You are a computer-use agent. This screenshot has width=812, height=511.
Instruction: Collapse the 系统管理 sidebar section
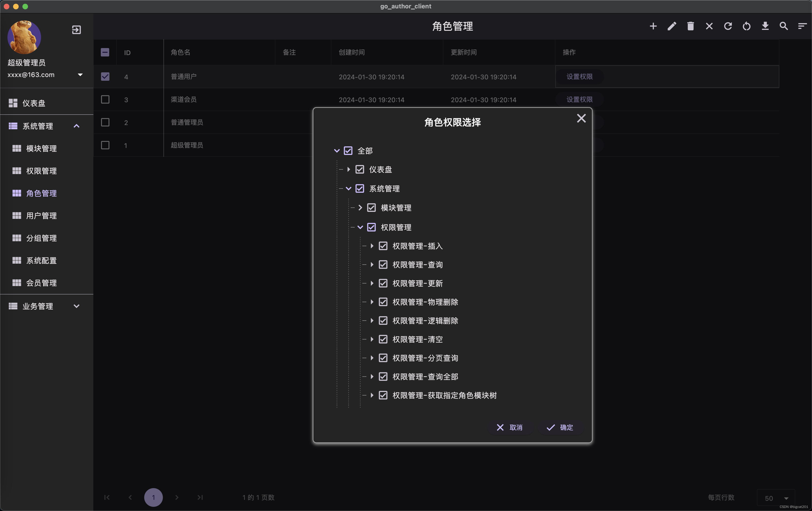77,126
